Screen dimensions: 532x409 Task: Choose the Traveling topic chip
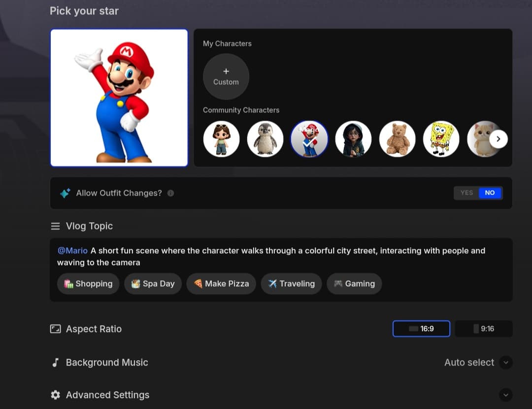[292, 284]
